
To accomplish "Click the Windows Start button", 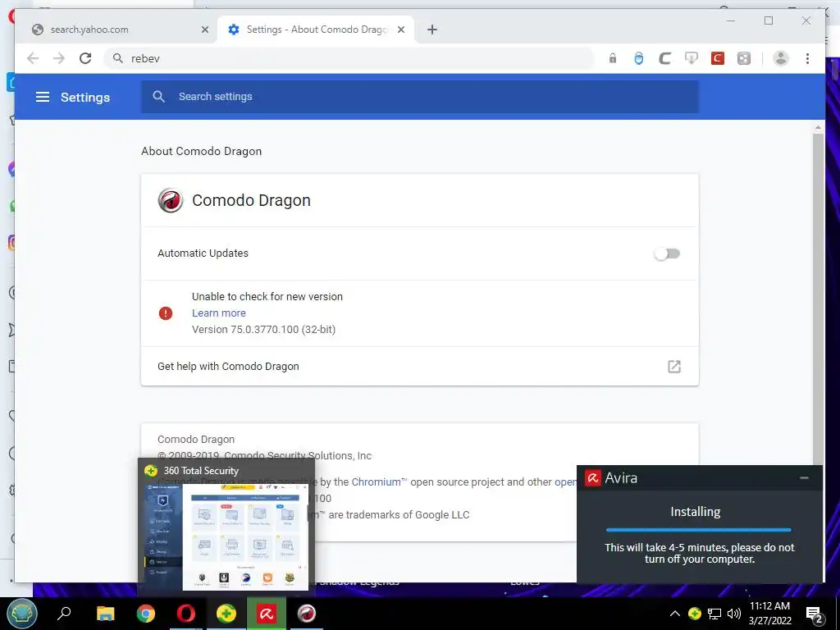I will pos(21,614).
